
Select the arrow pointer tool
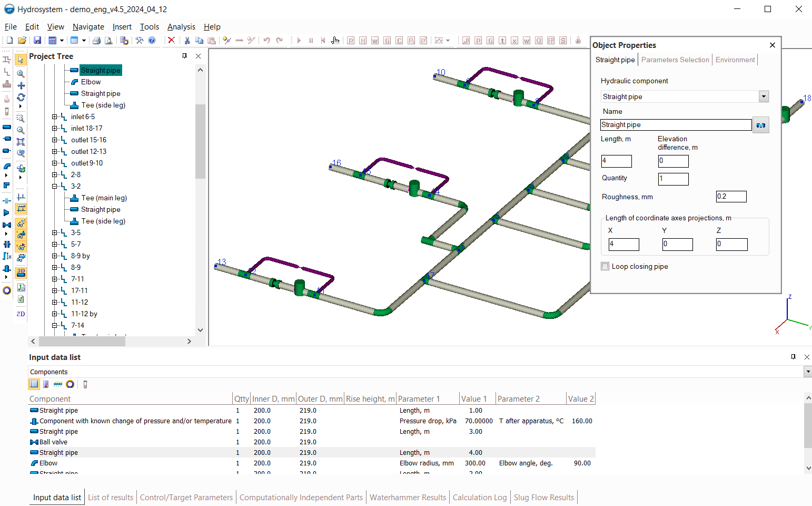click(x=21, y=60)
